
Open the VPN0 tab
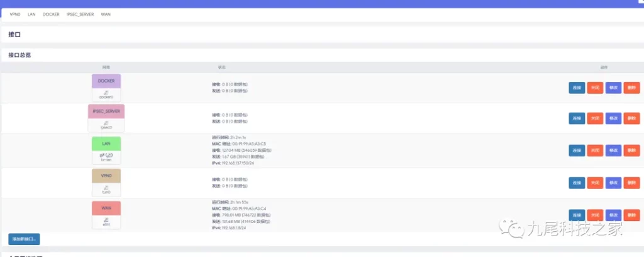coord(16,14)
